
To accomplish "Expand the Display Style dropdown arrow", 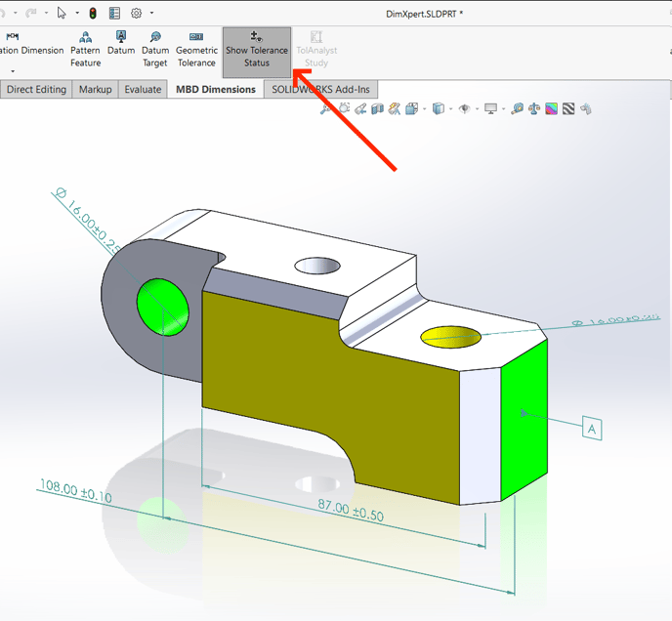I will click(451, 108).
